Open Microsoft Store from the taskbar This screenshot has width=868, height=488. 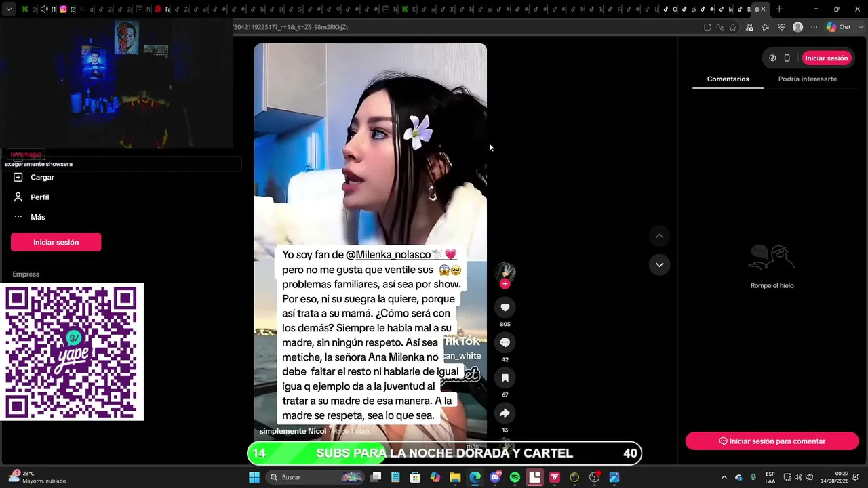[x=416, y=477]
